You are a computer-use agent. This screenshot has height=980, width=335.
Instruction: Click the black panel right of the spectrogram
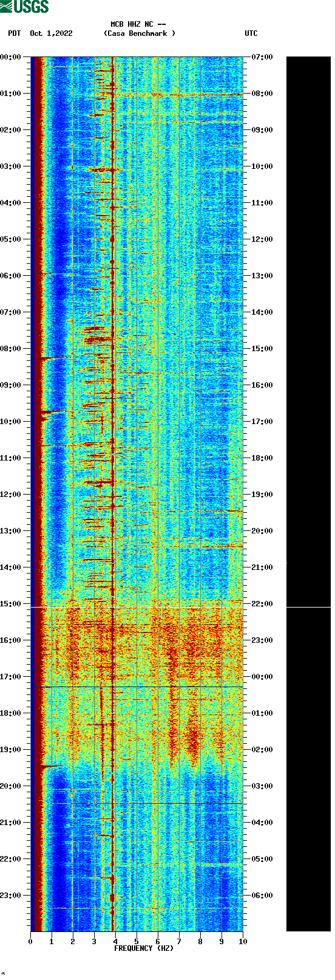click(308, 494)
